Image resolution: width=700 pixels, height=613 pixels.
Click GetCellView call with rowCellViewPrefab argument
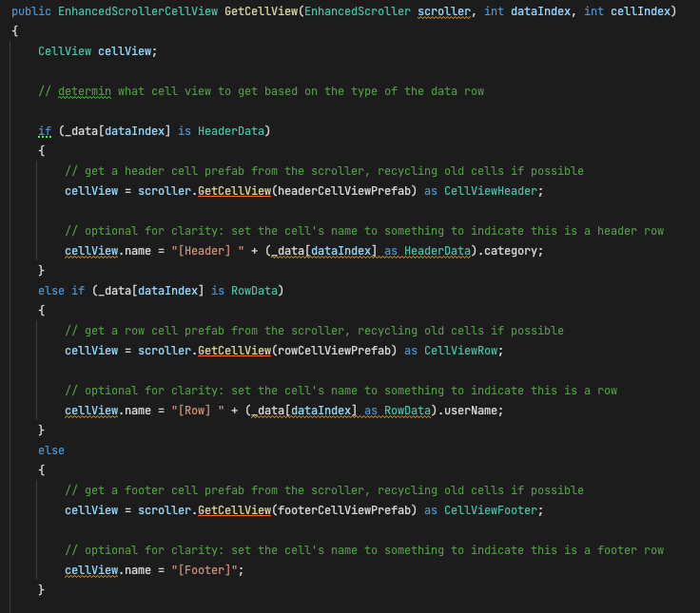tap(234, 351)
